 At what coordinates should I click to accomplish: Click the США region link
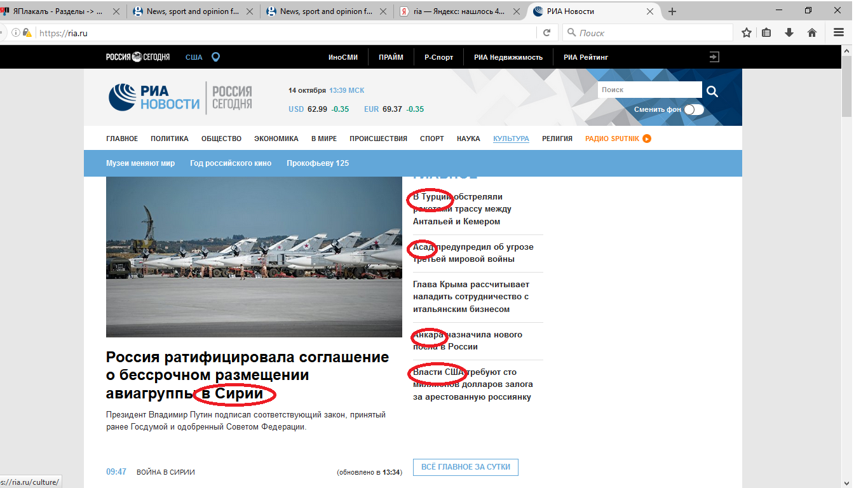coord(194,57)
